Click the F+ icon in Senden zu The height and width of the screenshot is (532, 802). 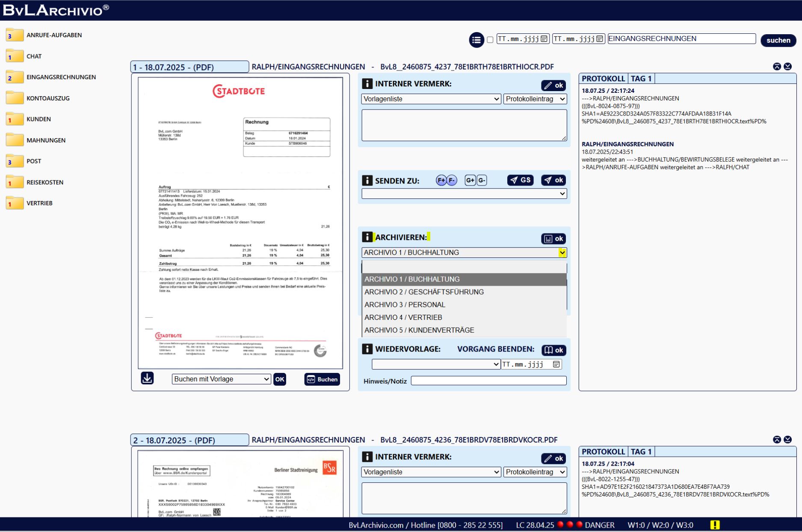tap(441, 180)
